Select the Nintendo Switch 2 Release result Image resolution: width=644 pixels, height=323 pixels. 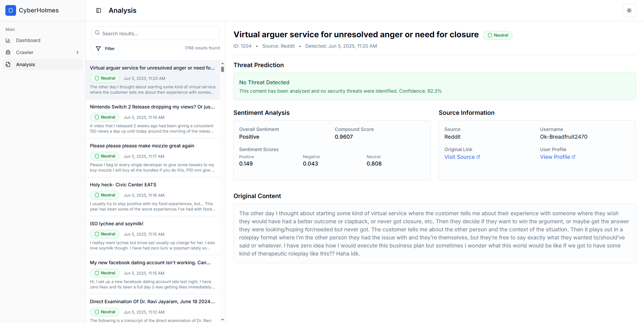[153, 119]
